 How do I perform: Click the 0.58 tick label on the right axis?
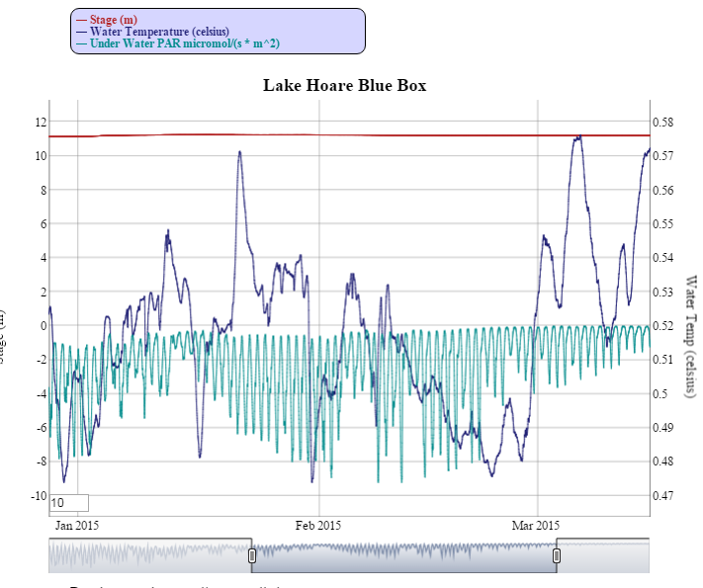[665, 122]
